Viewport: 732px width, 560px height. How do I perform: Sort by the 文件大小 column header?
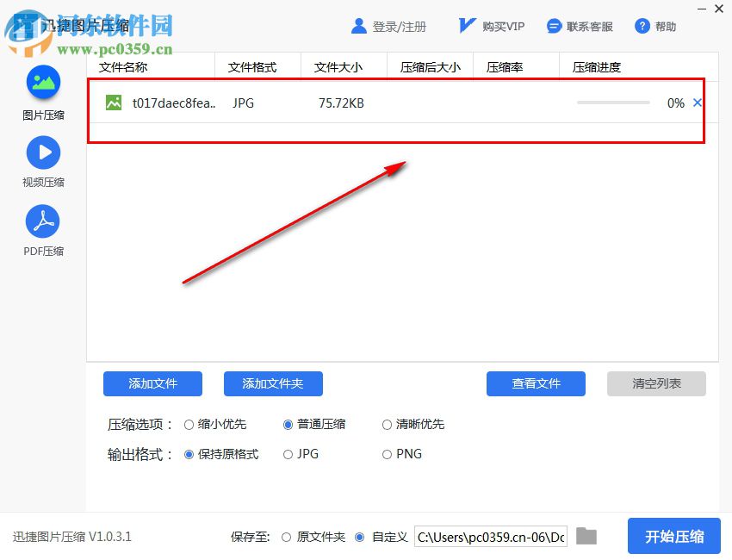click(338, 66)
